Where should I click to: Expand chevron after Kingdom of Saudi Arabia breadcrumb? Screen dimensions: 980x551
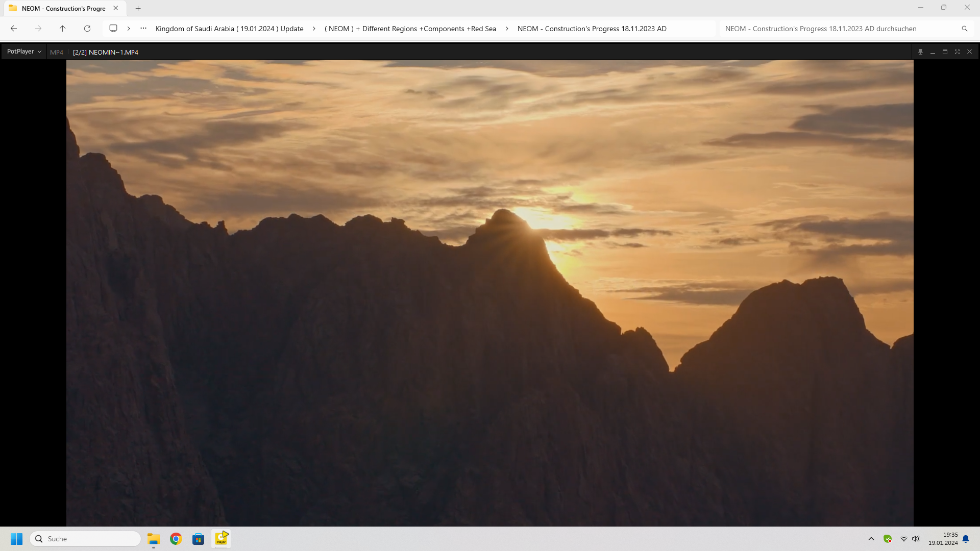(x=314, y=29)
